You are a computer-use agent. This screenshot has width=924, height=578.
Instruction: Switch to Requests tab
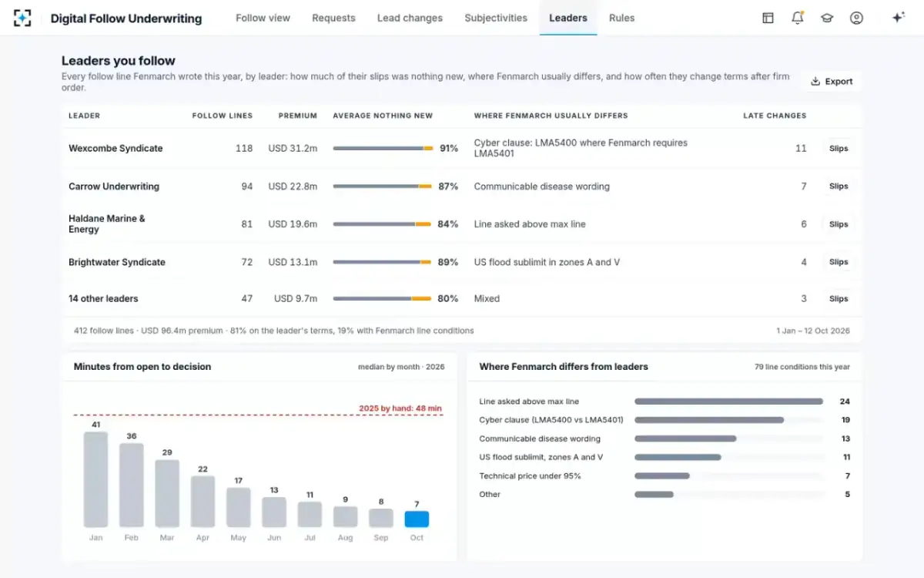click(x=333, y=18)
